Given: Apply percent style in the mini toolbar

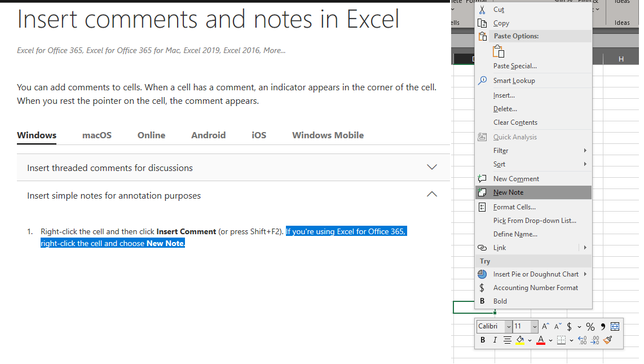Looking at the screenshot, I should (590, 327).
